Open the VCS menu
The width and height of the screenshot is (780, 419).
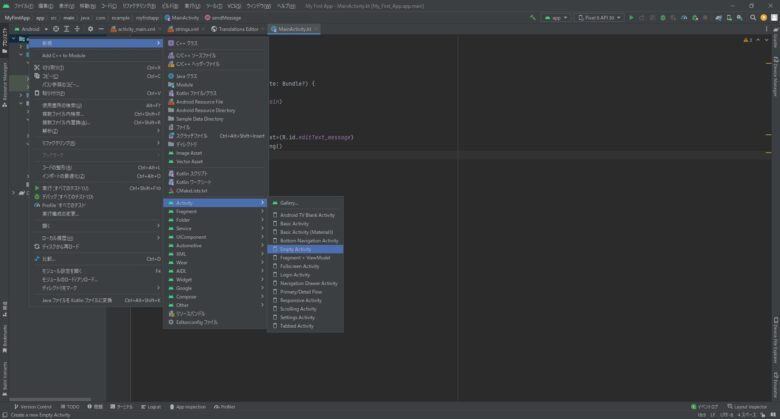click(x=234, y=6)
